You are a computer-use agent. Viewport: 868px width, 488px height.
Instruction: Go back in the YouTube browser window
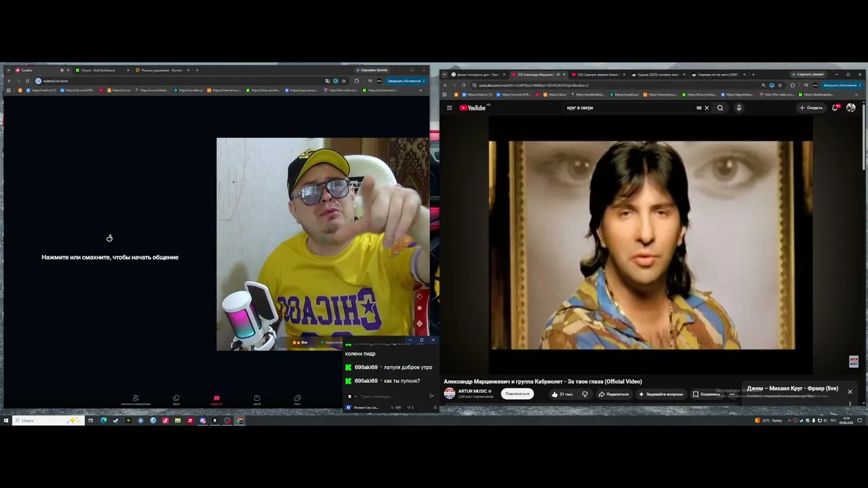tap(446, 85)
